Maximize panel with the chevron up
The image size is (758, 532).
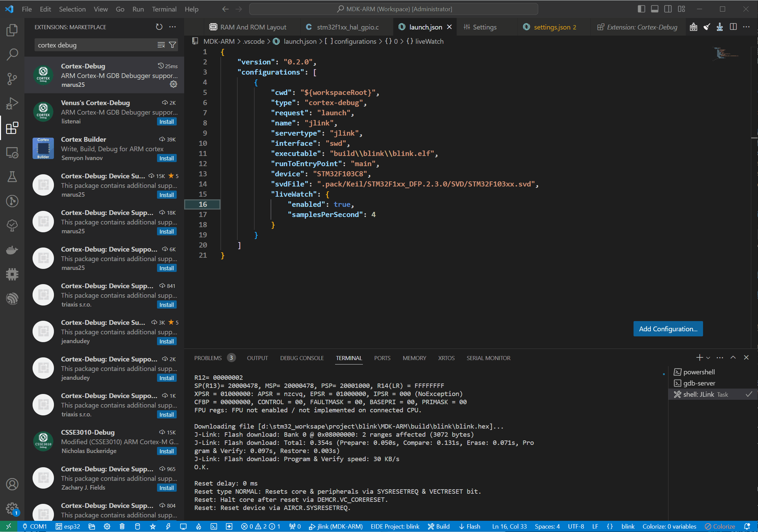click(733, 358)
